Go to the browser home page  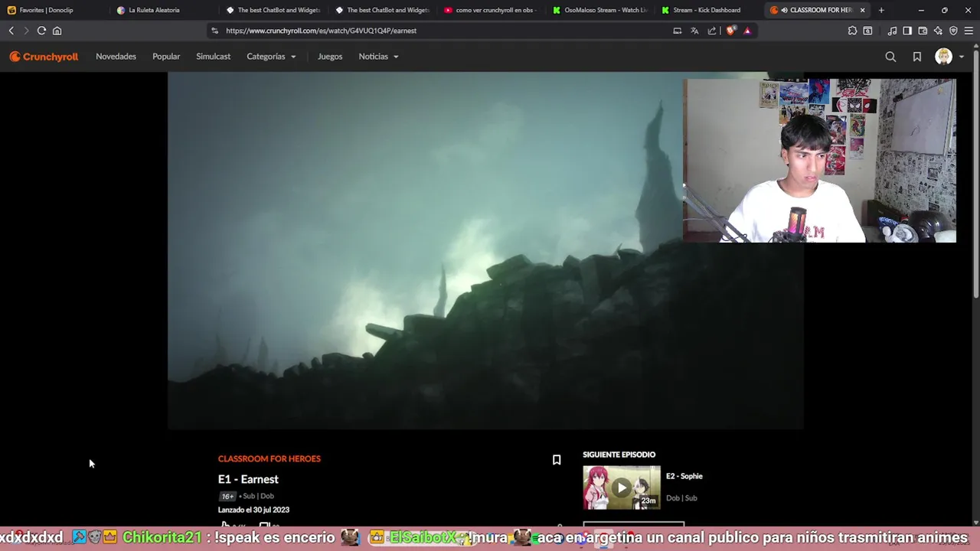(57, 31)
